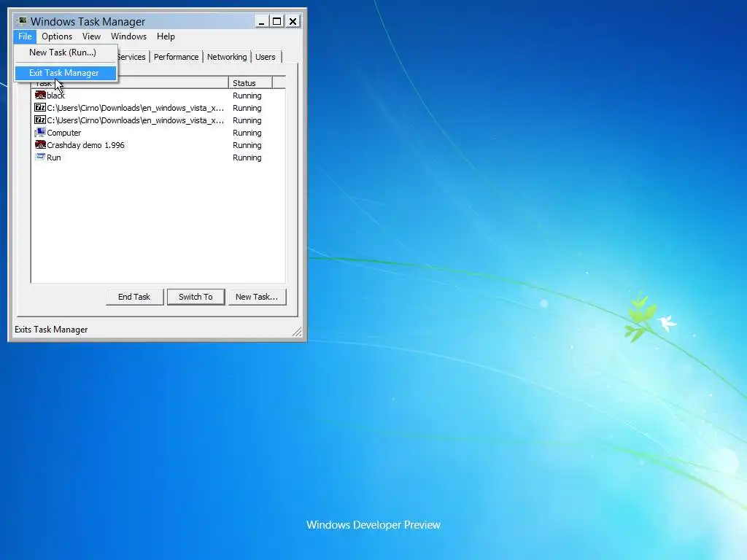Screen dimensions: 747x560
Task: Open the Help menu
Action: (x=166, y=36)
